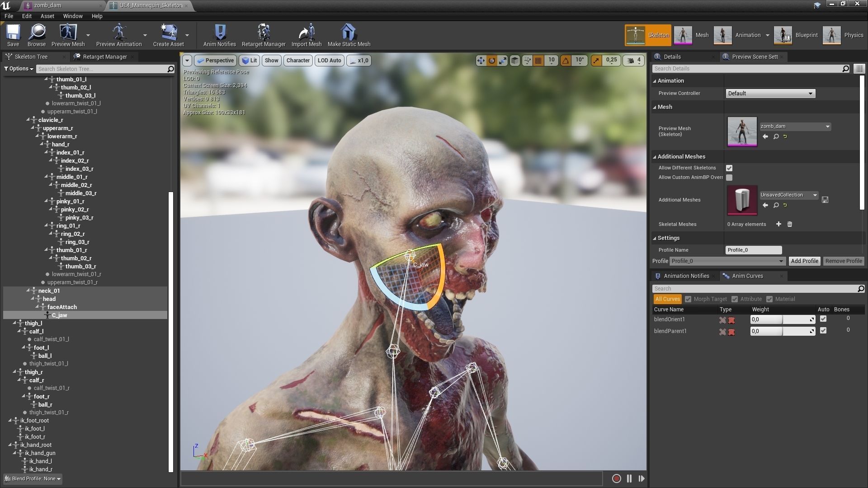
Task: Browse to Additional Meshes asset in content browser
Action: 776,205
